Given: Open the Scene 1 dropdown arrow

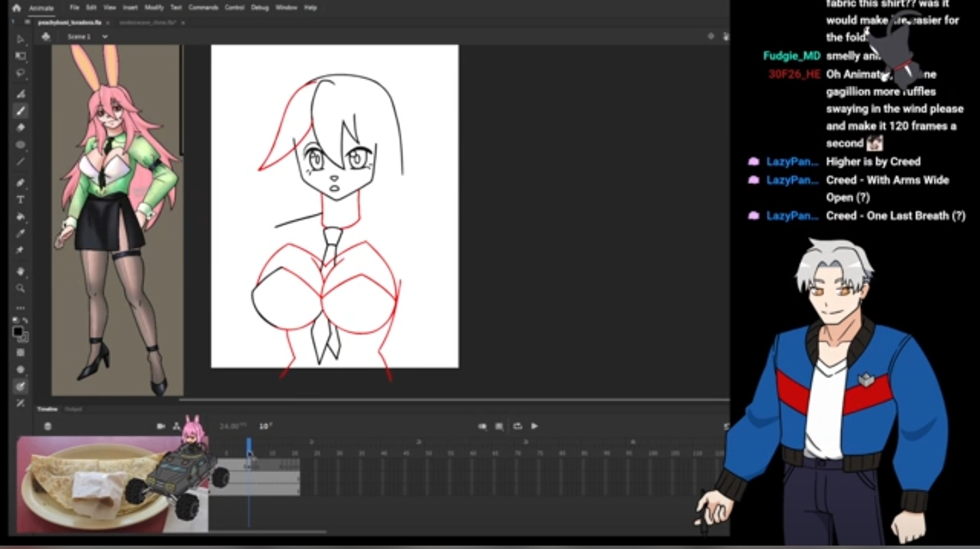Looking at the screenshot, I should [105, 37].
